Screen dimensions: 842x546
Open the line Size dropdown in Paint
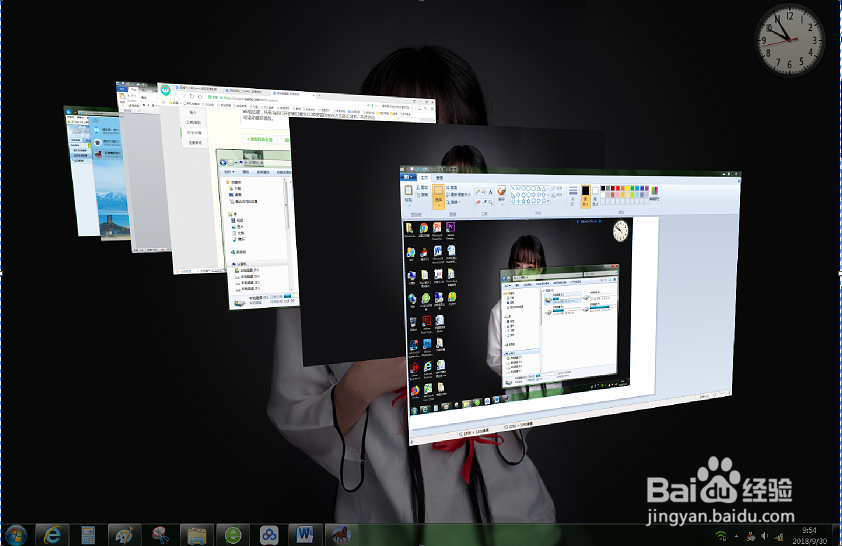pos(573,196)
